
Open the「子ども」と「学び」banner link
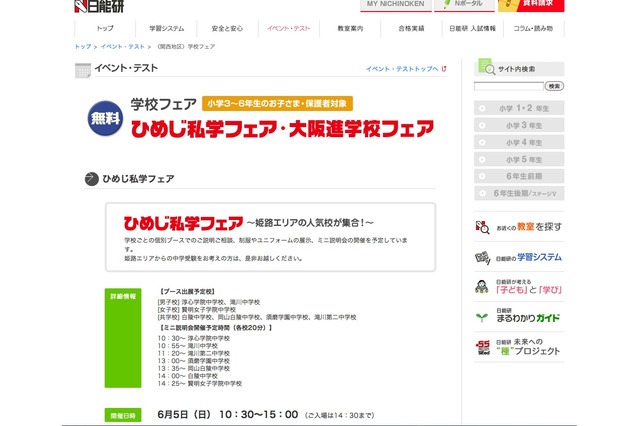tap(519, 287)
